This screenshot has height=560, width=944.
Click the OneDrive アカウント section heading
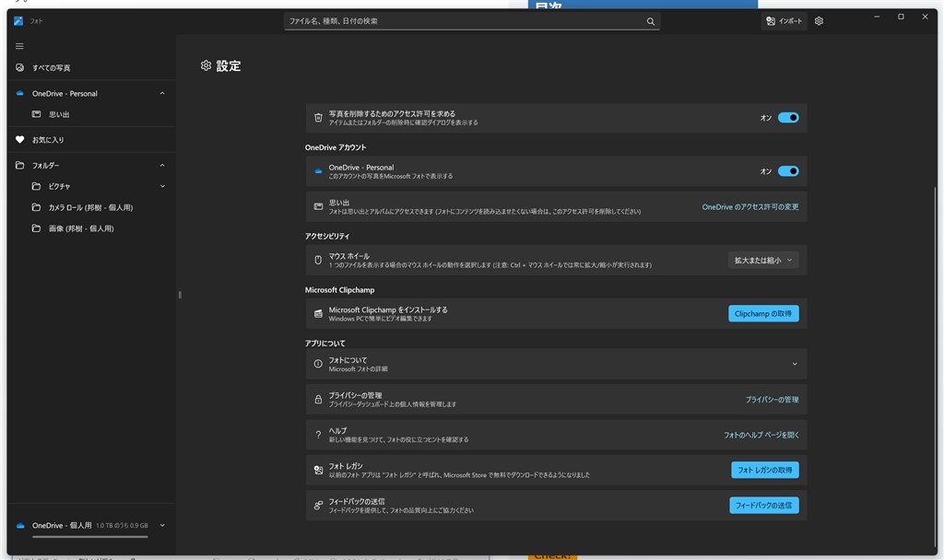[335, 147]
